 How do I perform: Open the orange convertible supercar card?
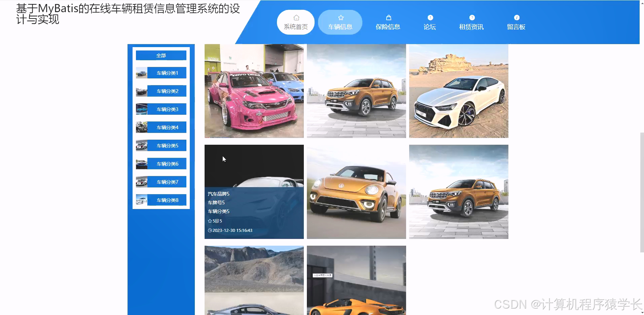pos(356,280)
